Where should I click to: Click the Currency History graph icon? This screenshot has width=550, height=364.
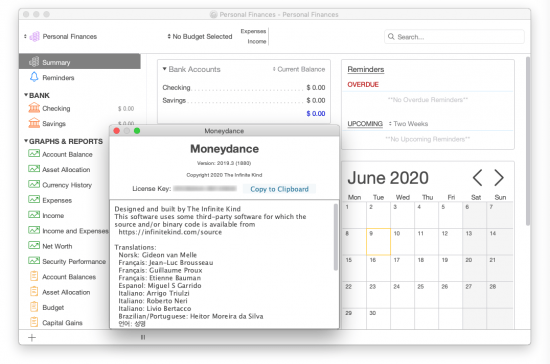34,184
